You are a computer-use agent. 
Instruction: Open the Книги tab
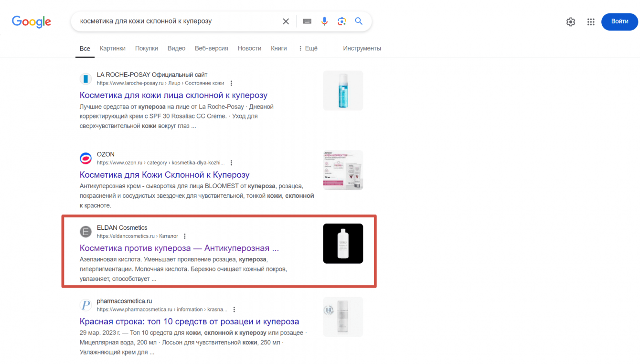click(x=279, y=48)
